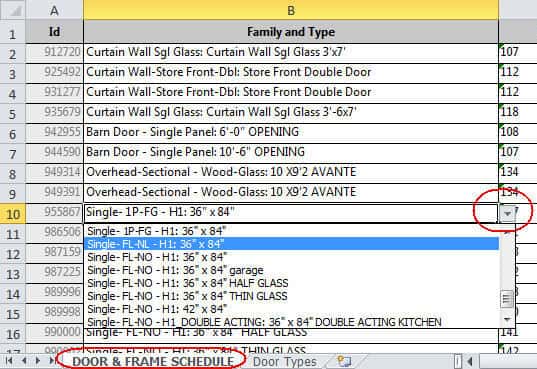Click Id cell 987159
This screenshot has height=369, width=537.
click(x=54, y=252)
